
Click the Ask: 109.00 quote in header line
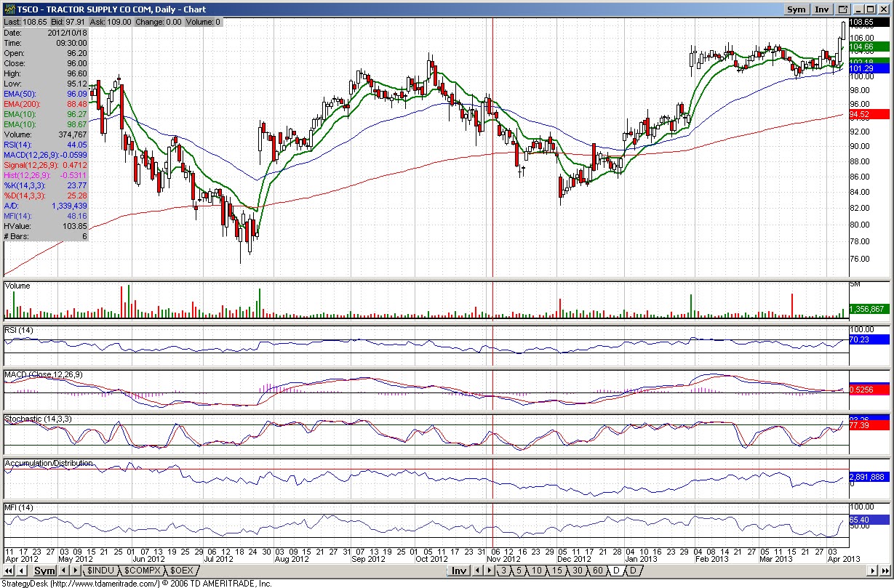(x=111, y=23)
